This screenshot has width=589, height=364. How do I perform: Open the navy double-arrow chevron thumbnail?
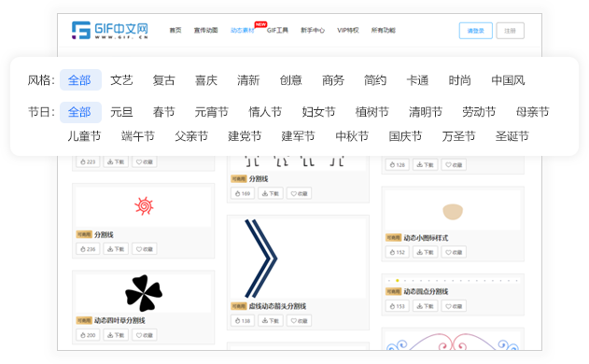[299, 259]
